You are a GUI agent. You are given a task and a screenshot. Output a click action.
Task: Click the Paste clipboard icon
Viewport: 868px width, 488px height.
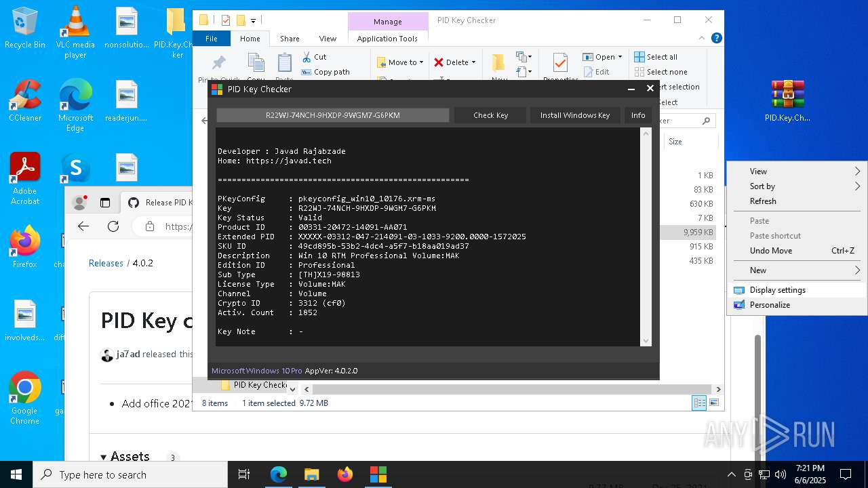(x=285, y=63)
